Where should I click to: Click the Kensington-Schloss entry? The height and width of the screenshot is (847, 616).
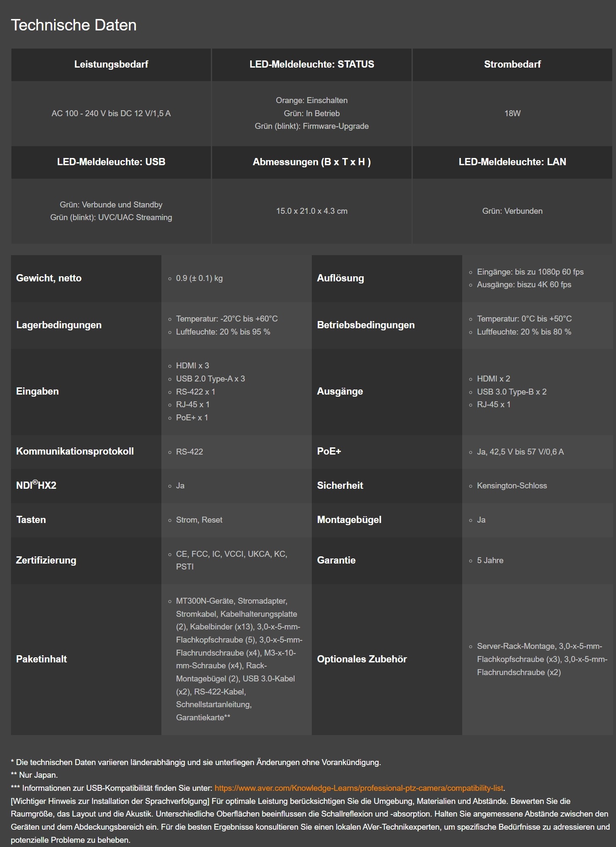tap(512, 485)
